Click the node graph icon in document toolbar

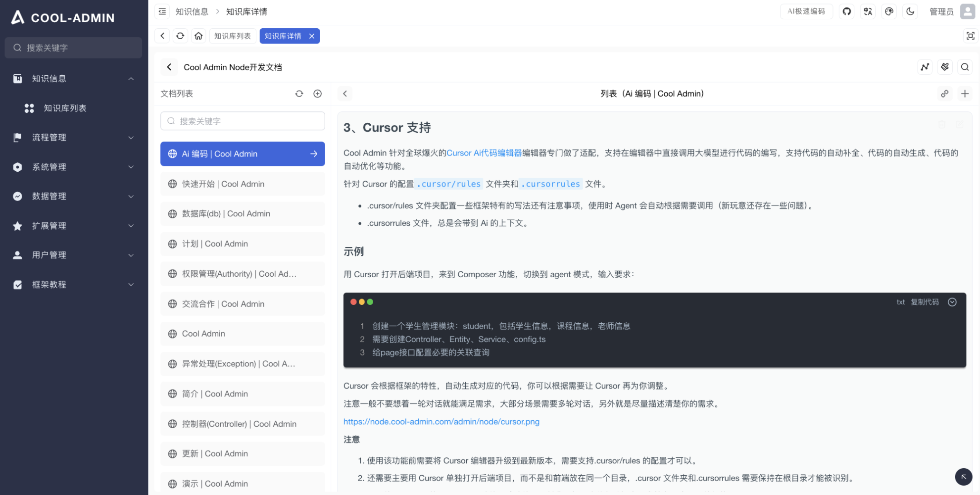[925, 67]
